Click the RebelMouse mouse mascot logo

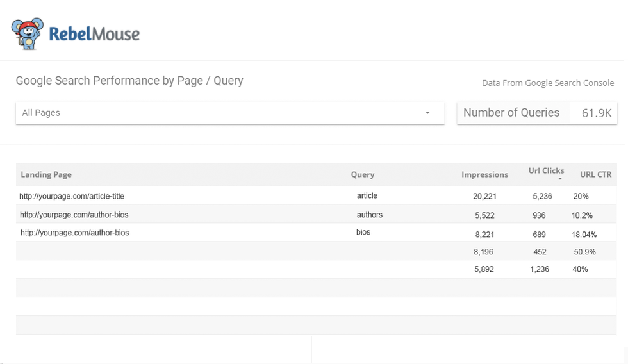tap(28, 33)
